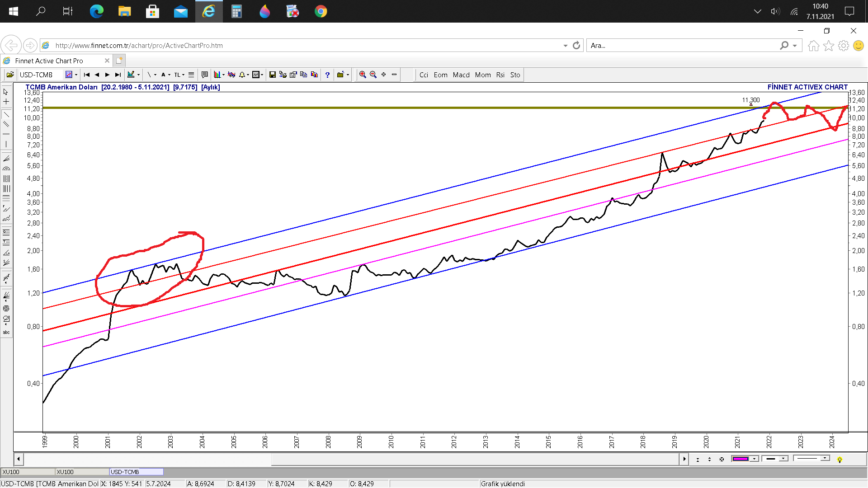Open the magenta line color dropdown
This screenshot has width=868, height=488.
(x=754, y=459)
